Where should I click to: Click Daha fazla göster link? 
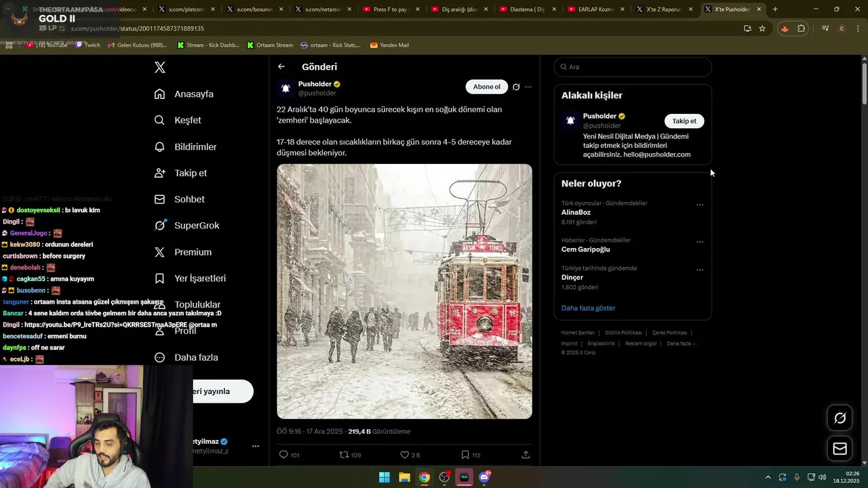tap(588, 308)
